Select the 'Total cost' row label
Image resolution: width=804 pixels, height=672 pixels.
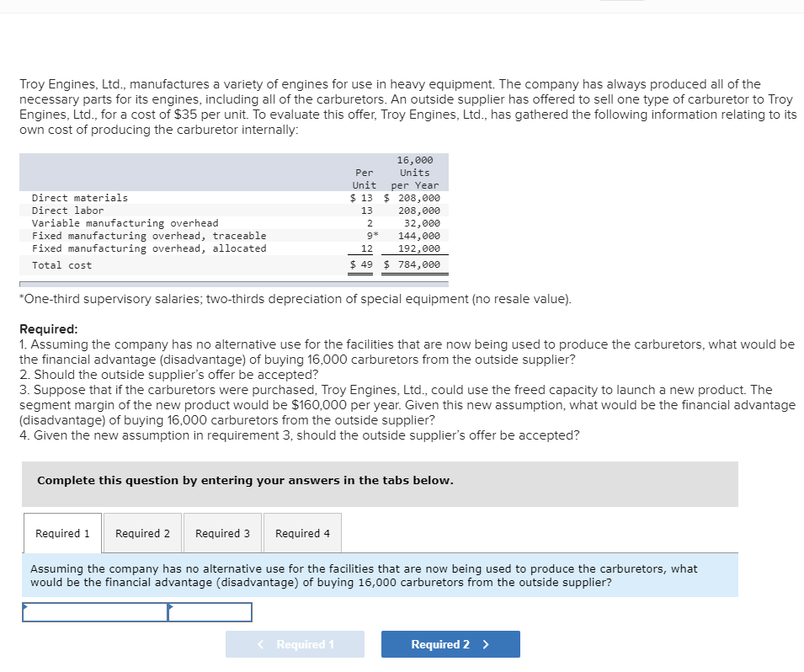tap(62, 265)
